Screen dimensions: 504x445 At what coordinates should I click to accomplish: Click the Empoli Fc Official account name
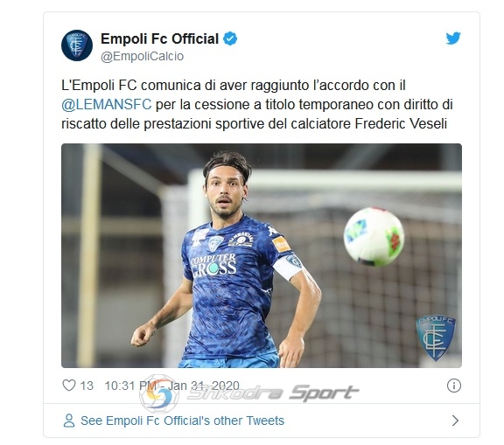coord(160,38)
